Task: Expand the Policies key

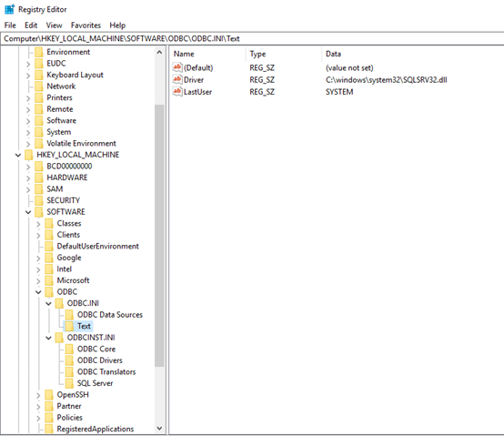Action: click(x=38, y=418)
